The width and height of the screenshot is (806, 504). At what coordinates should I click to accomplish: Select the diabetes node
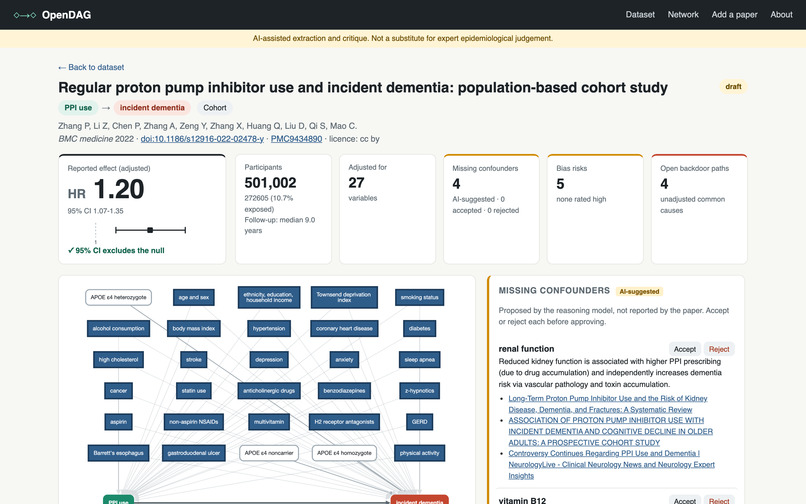pyautogui.click(x=419, y=329)
